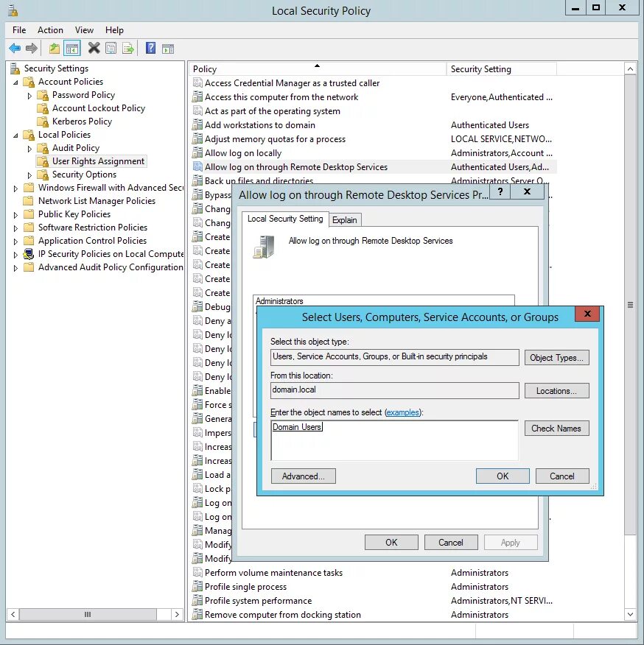
Task: Close the Select Users dialog with X
Action: [x=587, y=314]
